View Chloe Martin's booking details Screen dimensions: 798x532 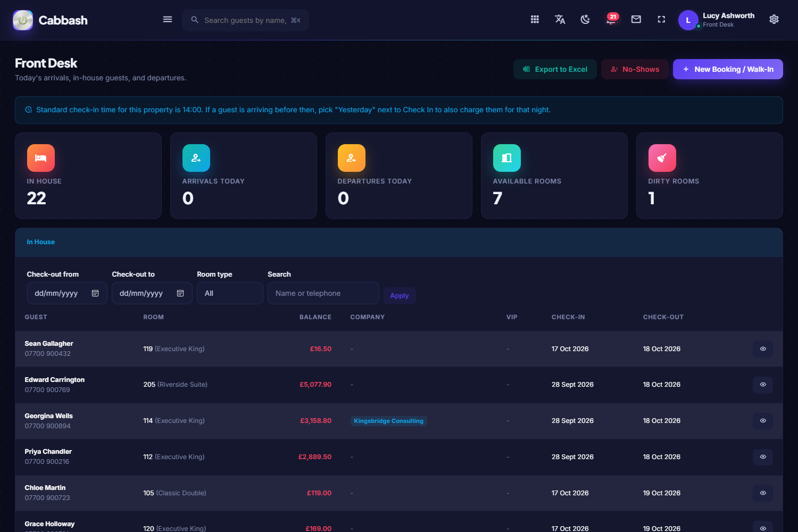click(x=763, y=493)
